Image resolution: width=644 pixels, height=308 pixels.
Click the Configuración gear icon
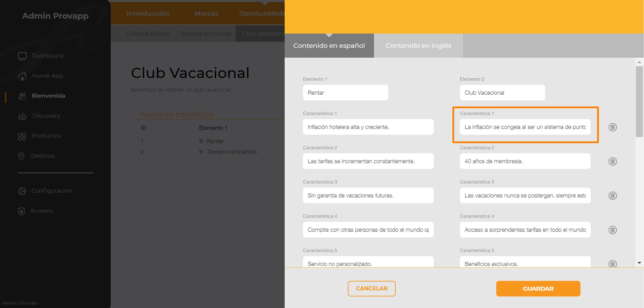click(x=22, y=191)
